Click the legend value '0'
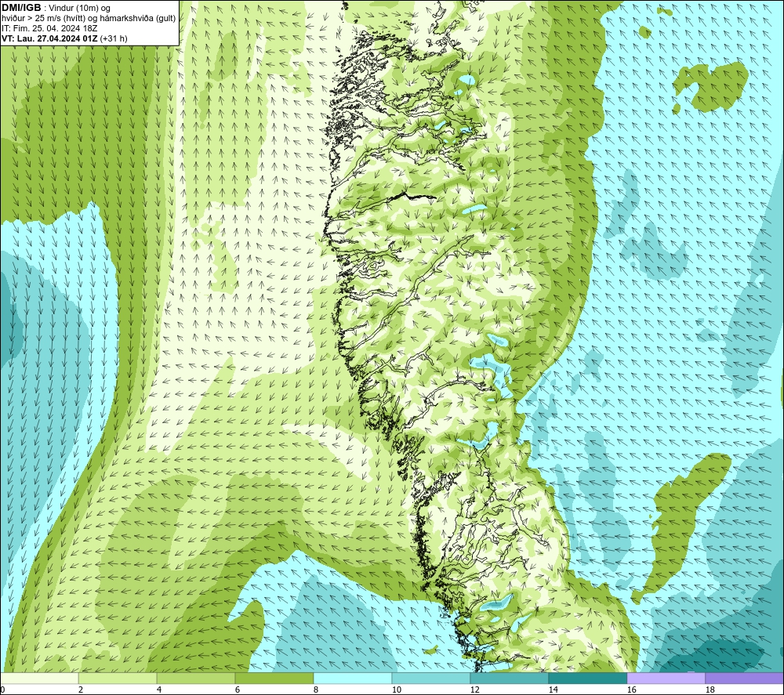 tap(2, 690)
